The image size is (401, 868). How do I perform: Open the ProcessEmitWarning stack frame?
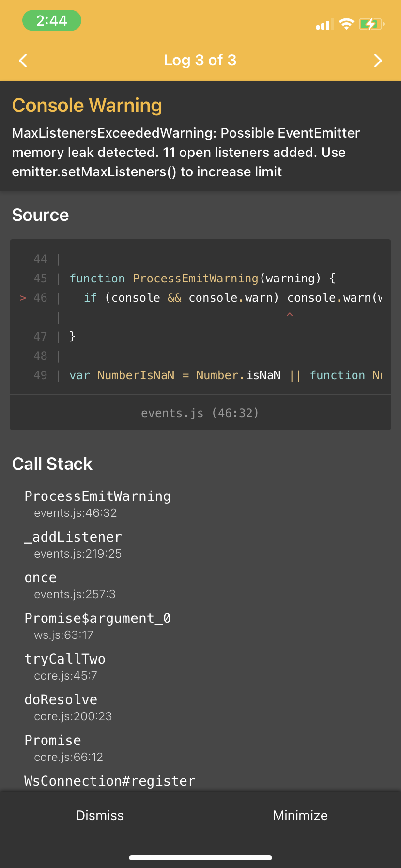(97, 496)
